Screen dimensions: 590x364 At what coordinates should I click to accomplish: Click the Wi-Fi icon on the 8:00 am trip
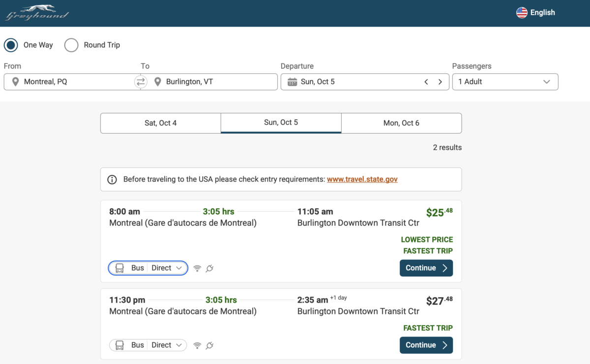[x=197, y=268]
